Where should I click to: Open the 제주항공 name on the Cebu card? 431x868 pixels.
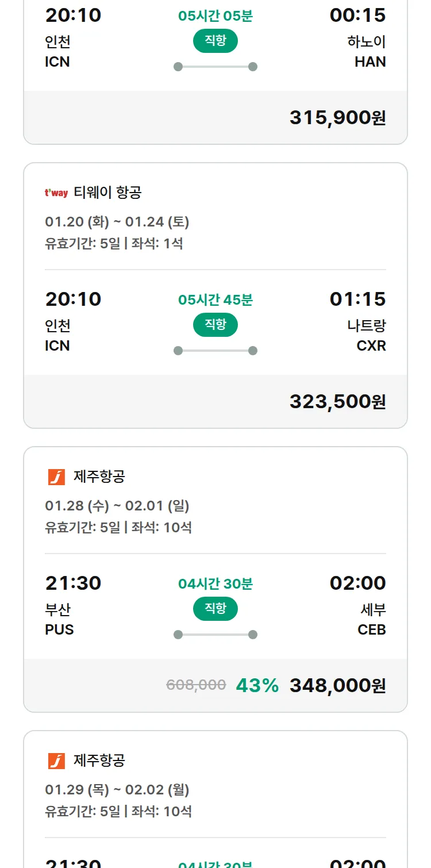(x=99, y=477)
